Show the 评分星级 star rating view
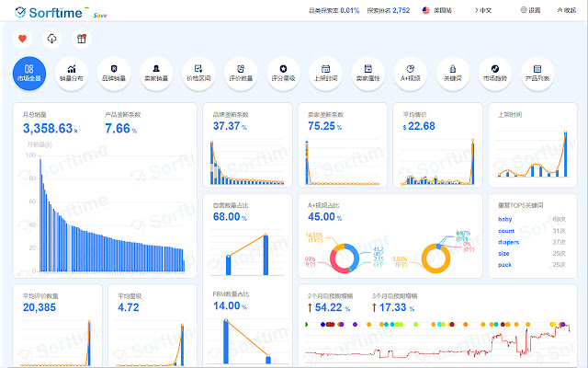Viewport: 588px width, 368px height. point(283,73)
